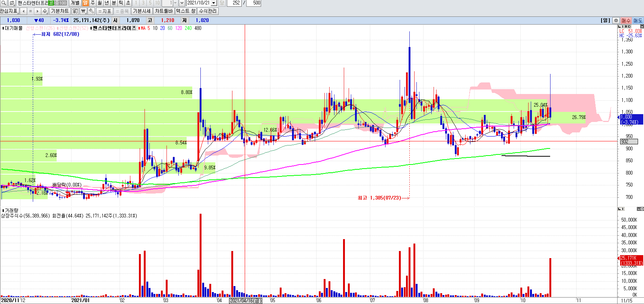Open the 관심지표 dropdown
Screen dimensions: 644x304
(9, 11)
